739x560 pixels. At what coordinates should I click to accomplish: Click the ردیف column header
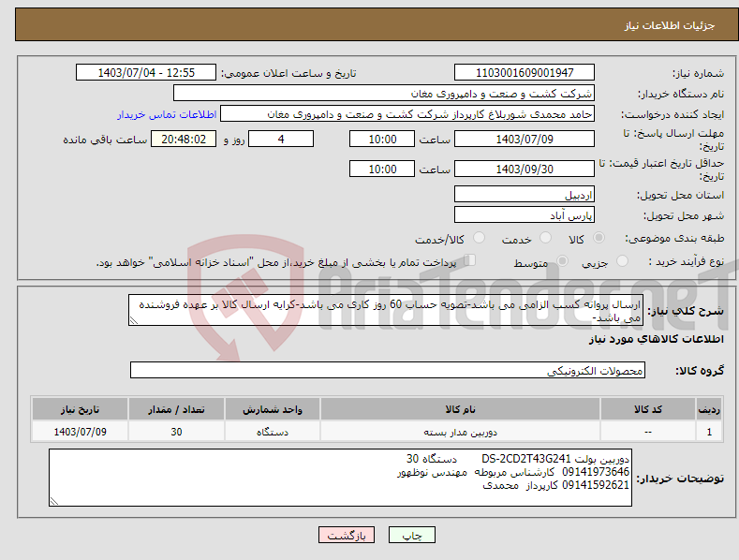pos(709,409)
